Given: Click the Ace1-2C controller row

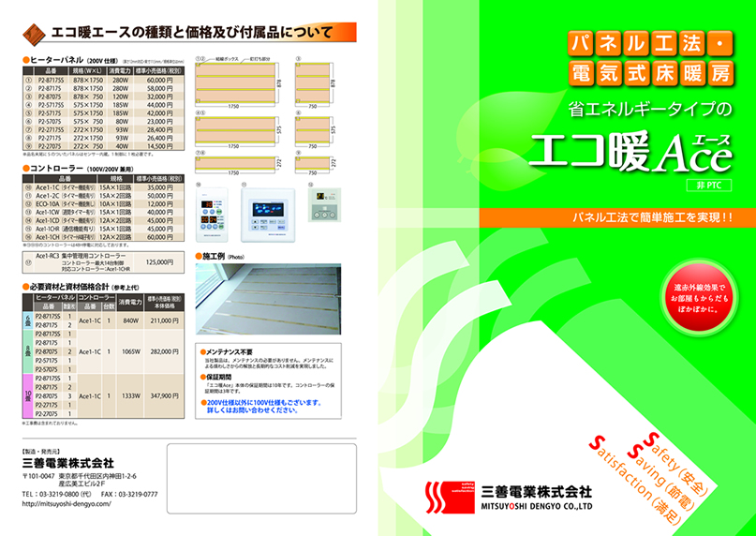Looking at the screenshot, I should [103, 196].
